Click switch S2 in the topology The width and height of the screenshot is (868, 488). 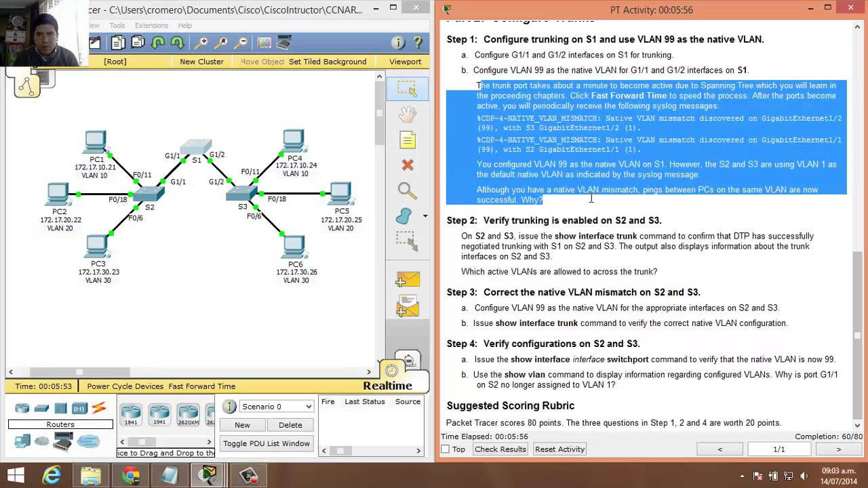pyautogui.click(x=149, y=195)
